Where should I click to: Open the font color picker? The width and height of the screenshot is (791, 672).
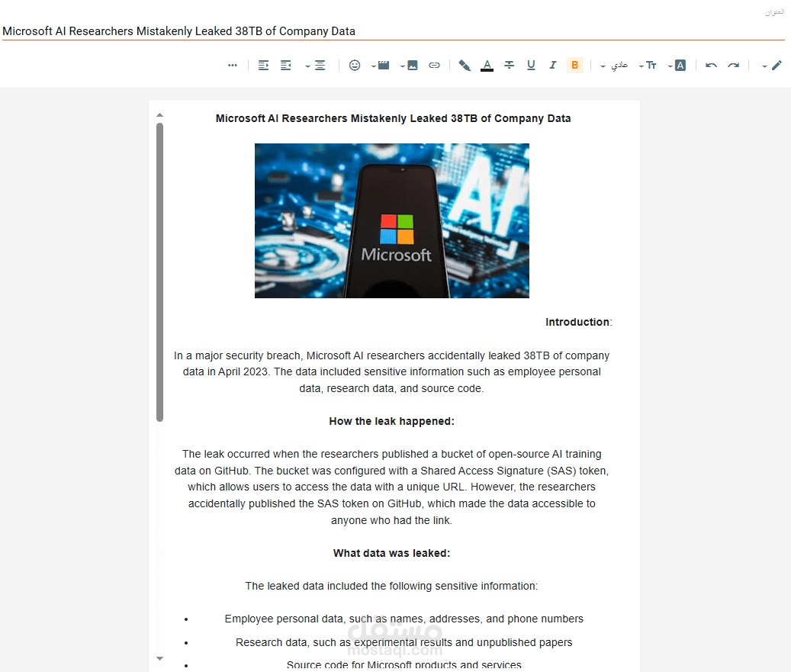(487, 65)
